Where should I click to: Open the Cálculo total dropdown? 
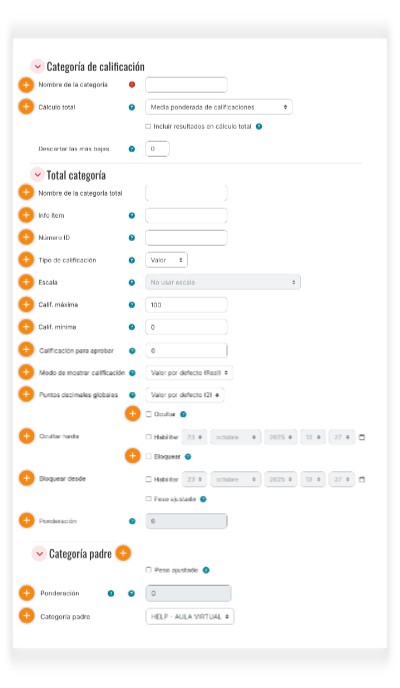(x=218, y=107)
